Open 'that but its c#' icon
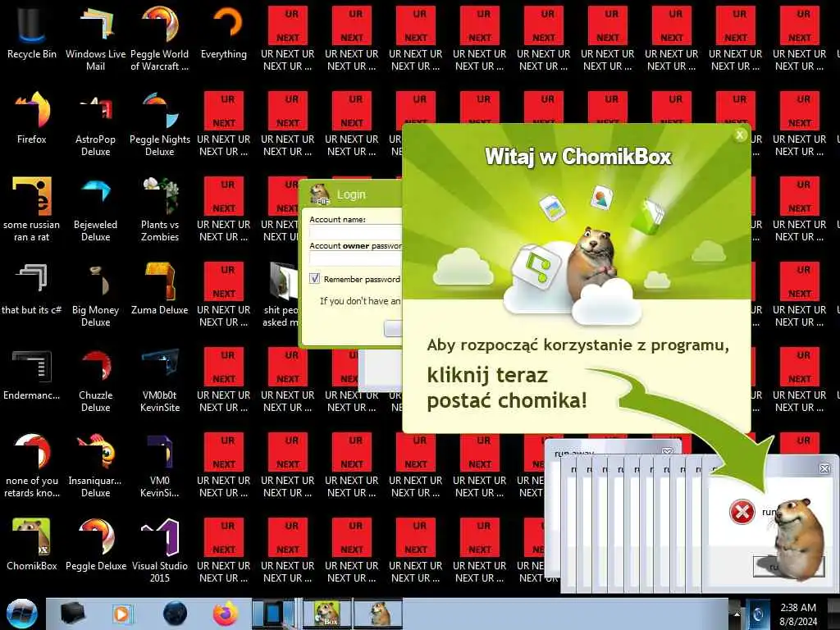 [32, 290]
